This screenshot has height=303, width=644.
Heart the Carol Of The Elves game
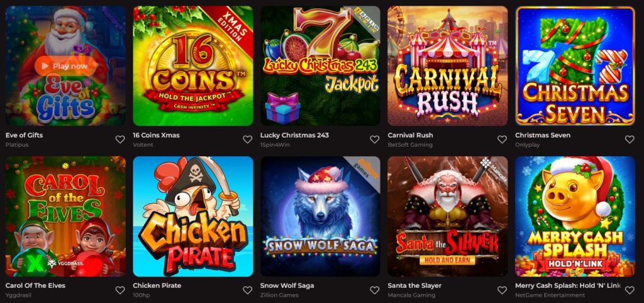(120, 290)
